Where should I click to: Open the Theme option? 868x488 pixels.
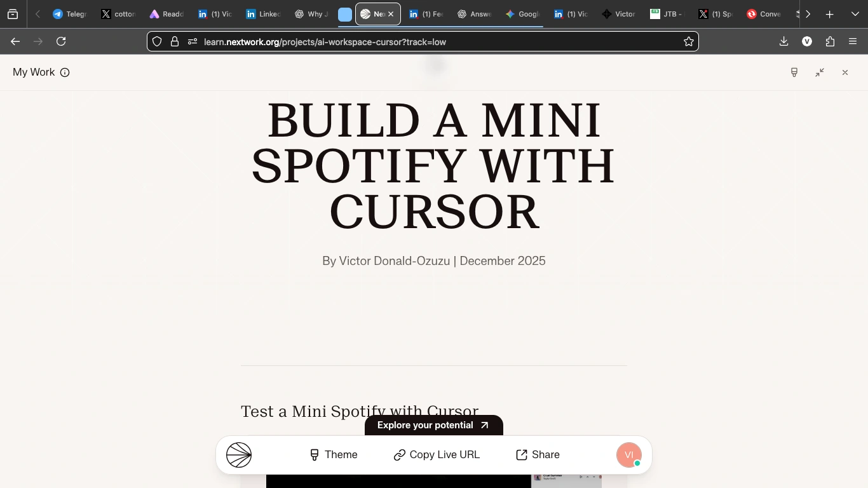334,455
